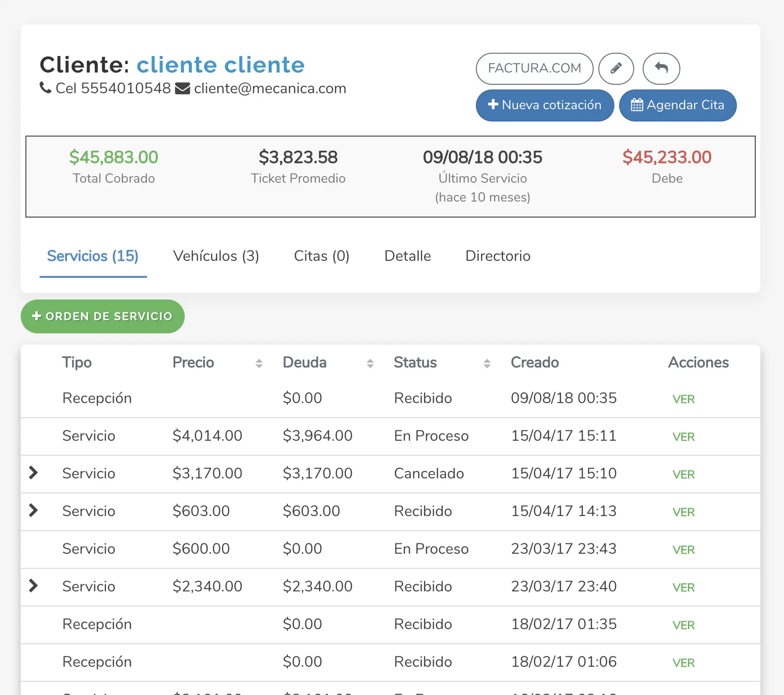
Task: Click the pencil edit client icon
Action: point(616,69)
